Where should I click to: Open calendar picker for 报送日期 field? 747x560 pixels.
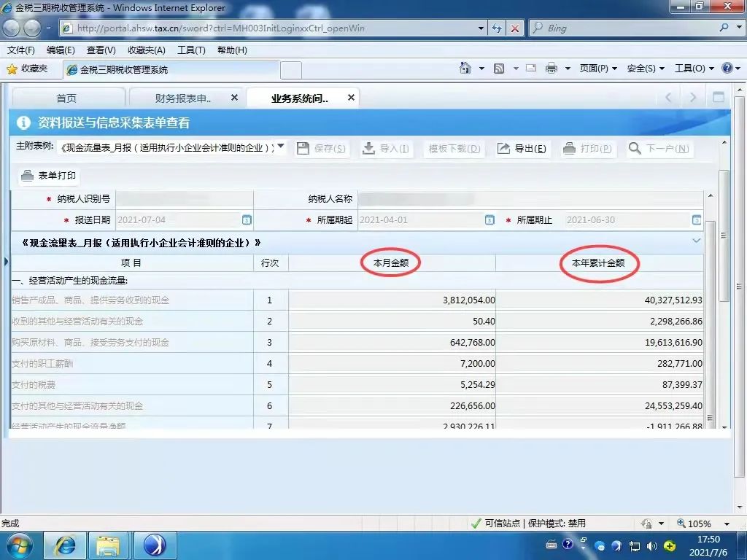[x=247, y=220]
